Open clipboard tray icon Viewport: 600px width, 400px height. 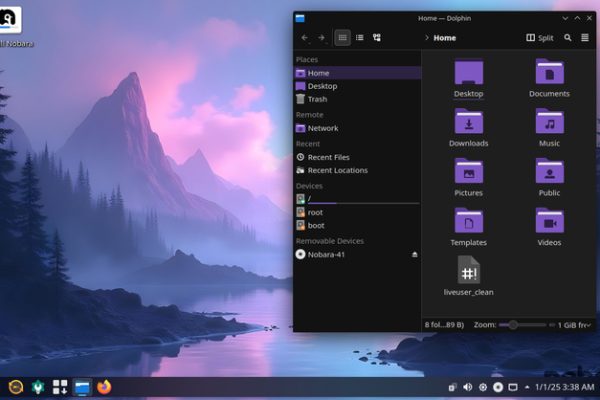click(x=452, y=387)
